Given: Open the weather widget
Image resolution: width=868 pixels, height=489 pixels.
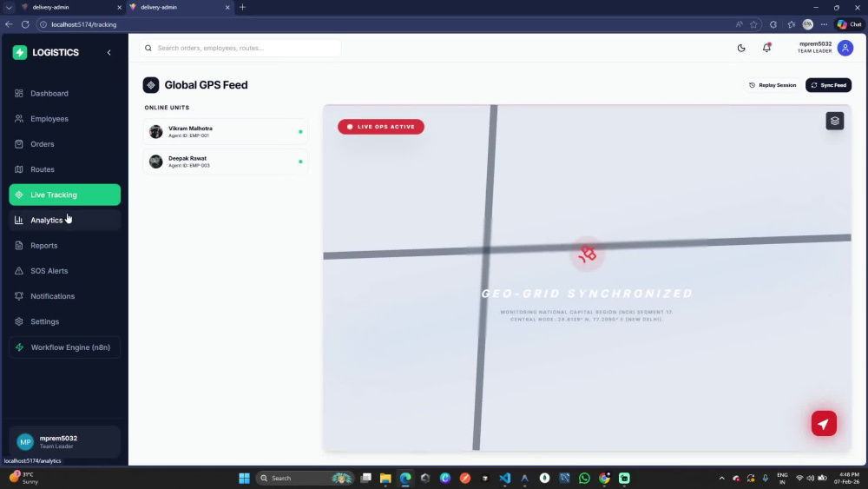Looking at the screenshot, I should pos(23,478).
